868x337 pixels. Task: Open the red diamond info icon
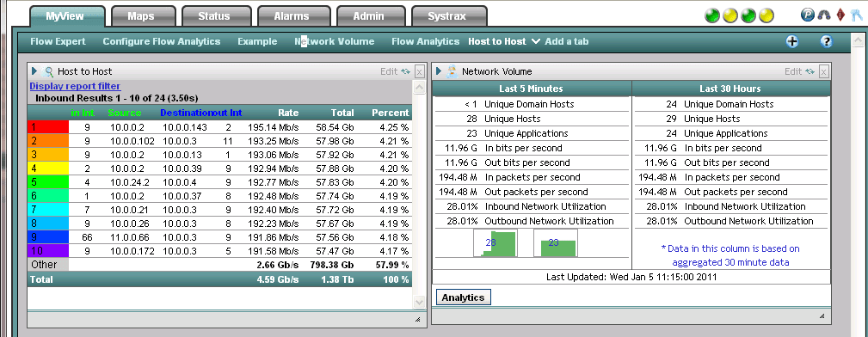click(840, 15)
